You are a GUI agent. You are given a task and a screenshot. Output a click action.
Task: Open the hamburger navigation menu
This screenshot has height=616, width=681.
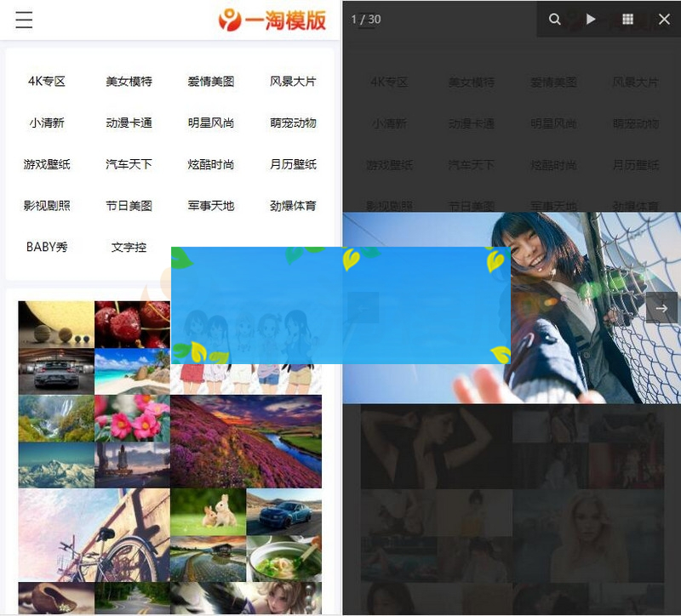coord(24,20)
